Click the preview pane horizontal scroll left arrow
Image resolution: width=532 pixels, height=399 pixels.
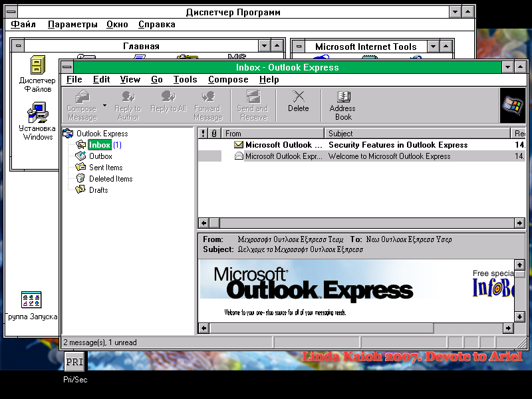(203, 328)
